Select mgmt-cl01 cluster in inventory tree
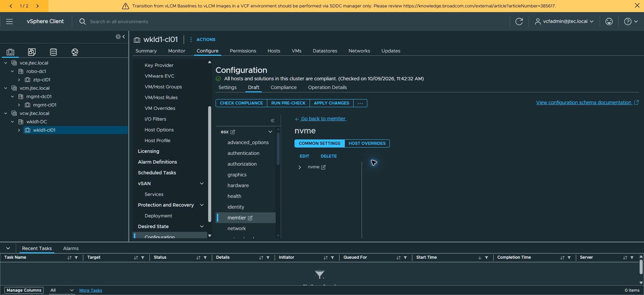644x295 pixels. 45,105
